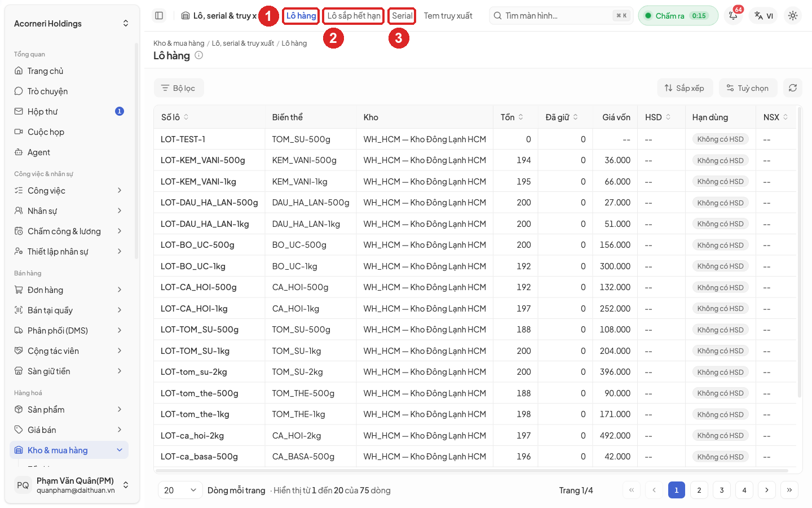
Task: Open Trang chủ from the sidebar
Action: 70,71
